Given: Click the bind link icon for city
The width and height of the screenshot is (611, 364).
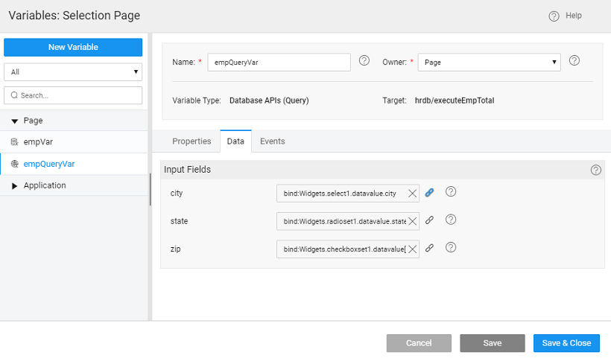Looking at the screenshot, I should (429, 193).
